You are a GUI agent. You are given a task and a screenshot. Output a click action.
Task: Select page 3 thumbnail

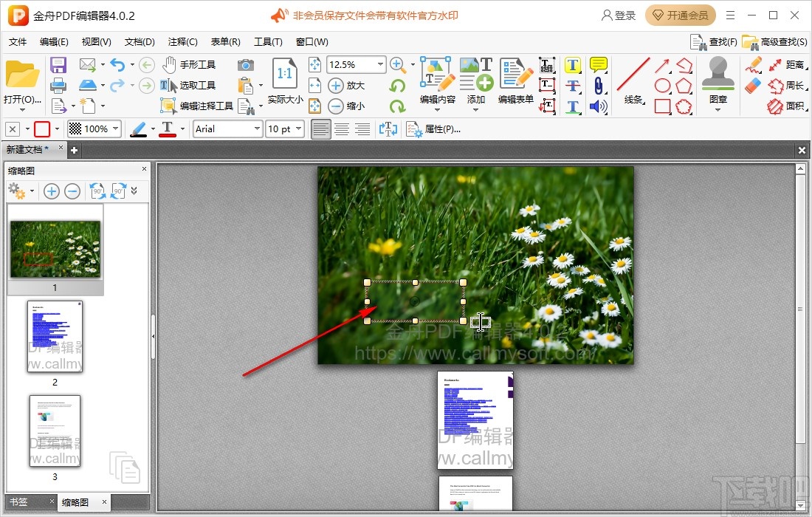click(55, 431)
